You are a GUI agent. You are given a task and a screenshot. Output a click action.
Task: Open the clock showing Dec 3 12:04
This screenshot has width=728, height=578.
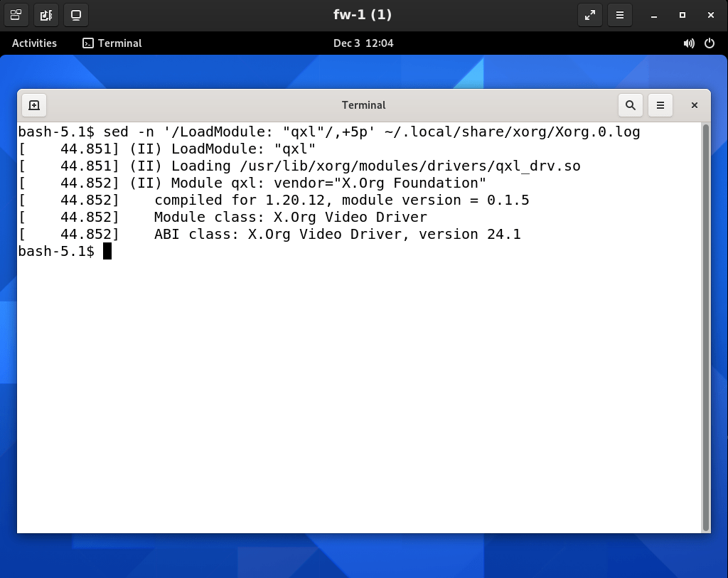(x=363, y=43)
